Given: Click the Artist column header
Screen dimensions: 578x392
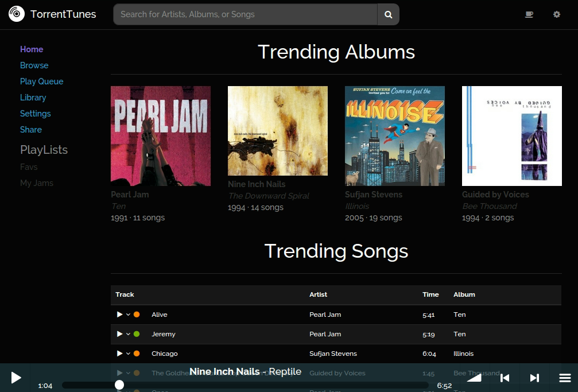Looking at the screenshot, I should (318, 294).
